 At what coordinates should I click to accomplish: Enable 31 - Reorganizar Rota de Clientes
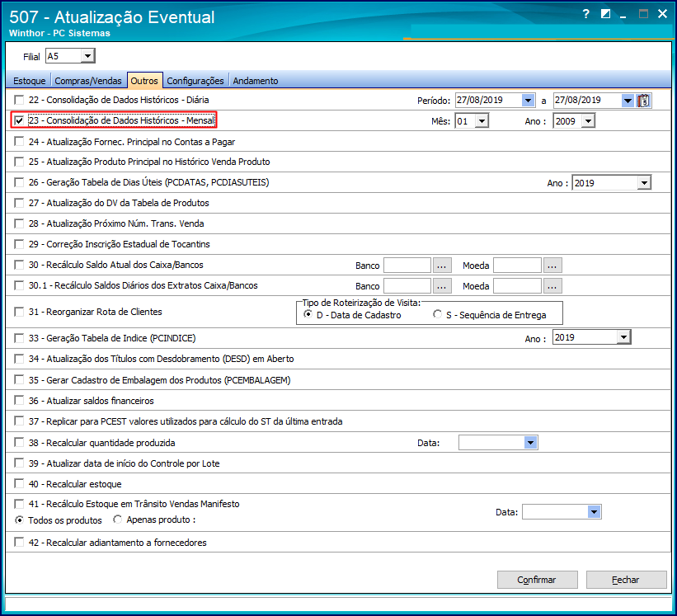pyautogui.click(x=19, y=312)
